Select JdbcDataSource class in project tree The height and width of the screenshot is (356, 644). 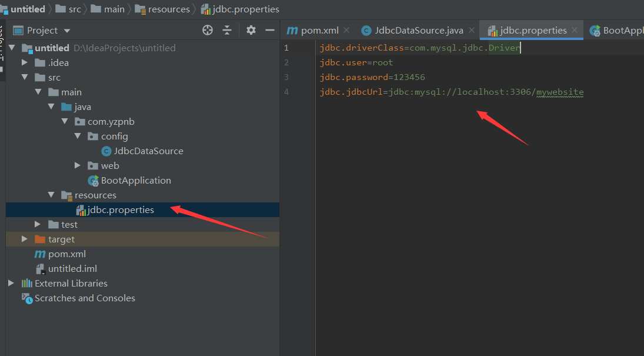pos(148,151)
